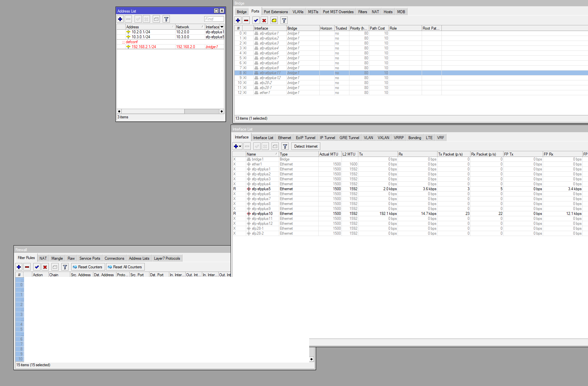Open the MDB tab in Bridge window
Viewport: 588px width, 386px height.
401,12
